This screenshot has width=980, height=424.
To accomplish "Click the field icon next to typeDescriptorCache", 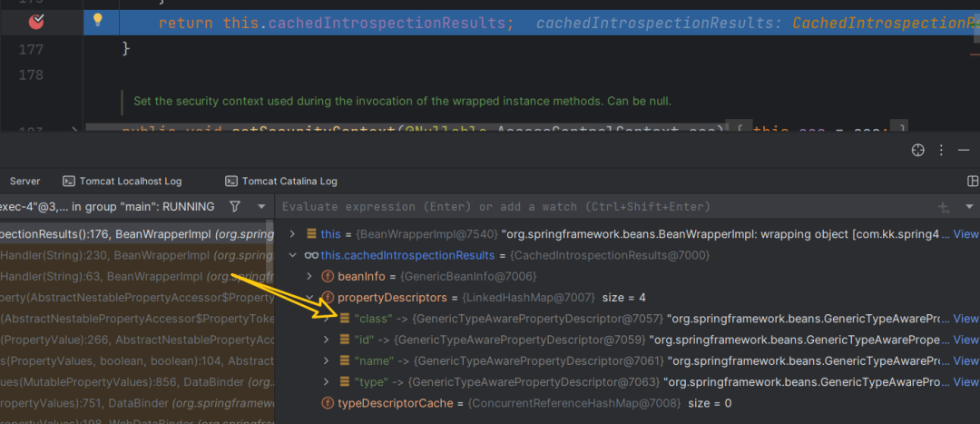I will click(328, 403).
